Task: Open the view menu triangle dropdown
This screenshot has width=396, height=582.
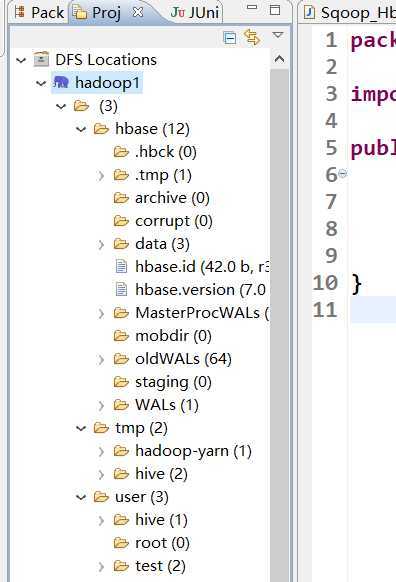Action: point(278,35)
